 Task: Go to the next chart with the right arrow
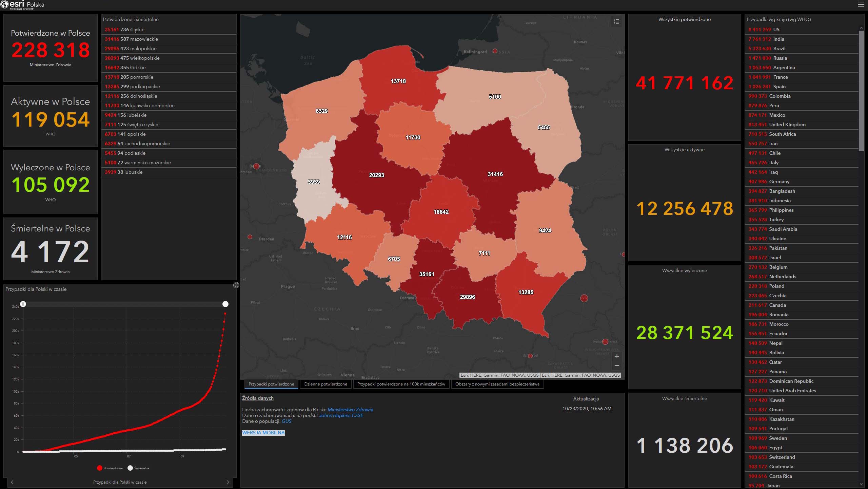click(x=228, y=482)
